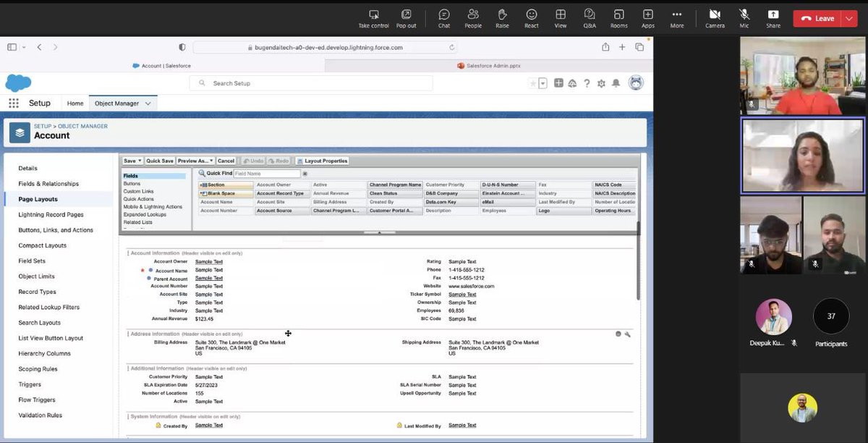Raise your hand in the meeting
The height and width of the screenshot is (443, 868).
tap(502, 18)
